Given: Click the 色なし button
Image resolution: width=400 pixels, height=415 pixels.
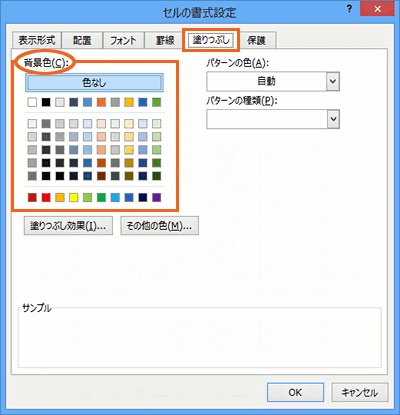Looking at the screenshot, I should (94, 82).
